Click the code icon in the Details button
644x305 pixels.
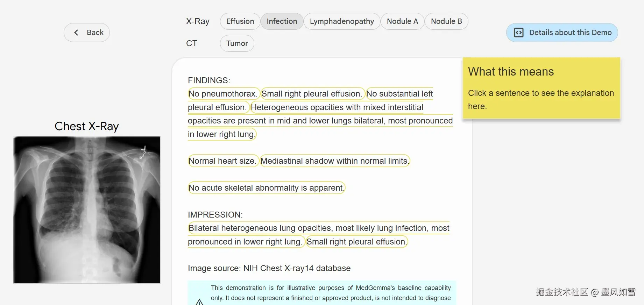tap(518, 33)
